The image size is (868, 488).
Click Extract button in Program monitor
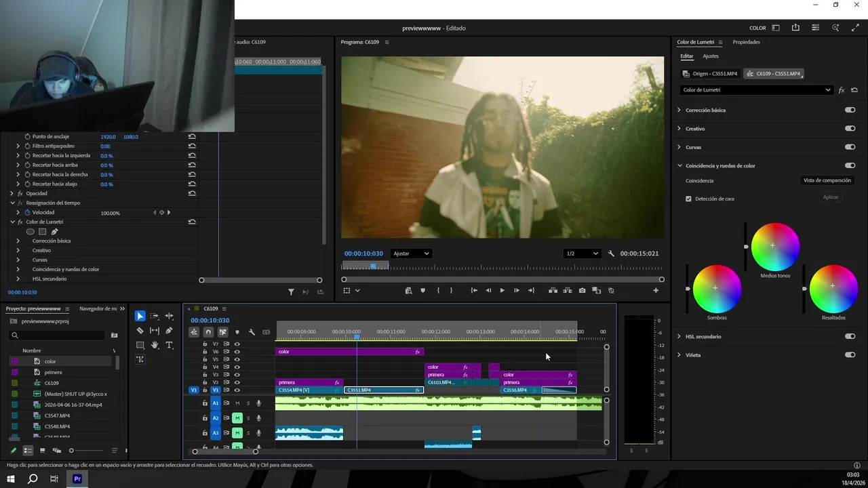point(568,291)
